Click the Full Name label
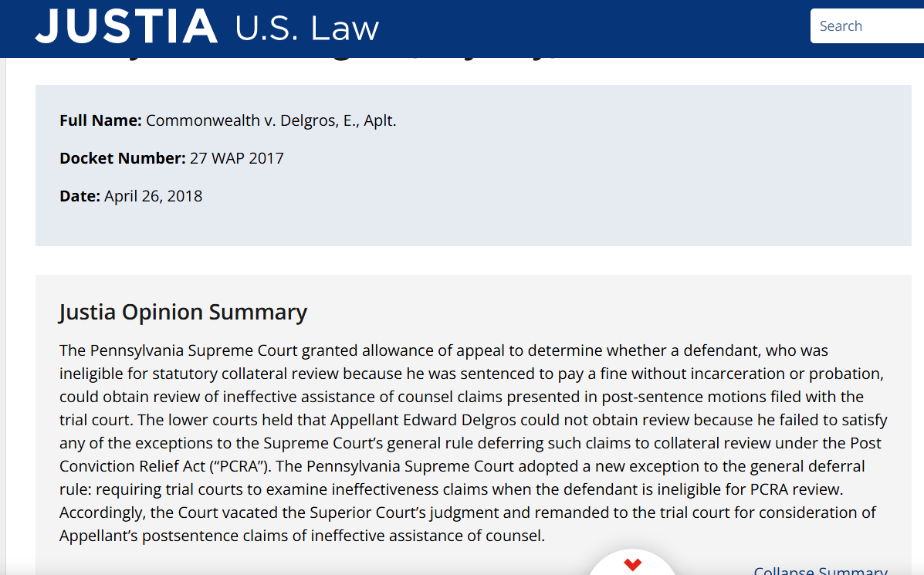The height and width of the screenshot is (575, 924). click(x=101, y=120)
